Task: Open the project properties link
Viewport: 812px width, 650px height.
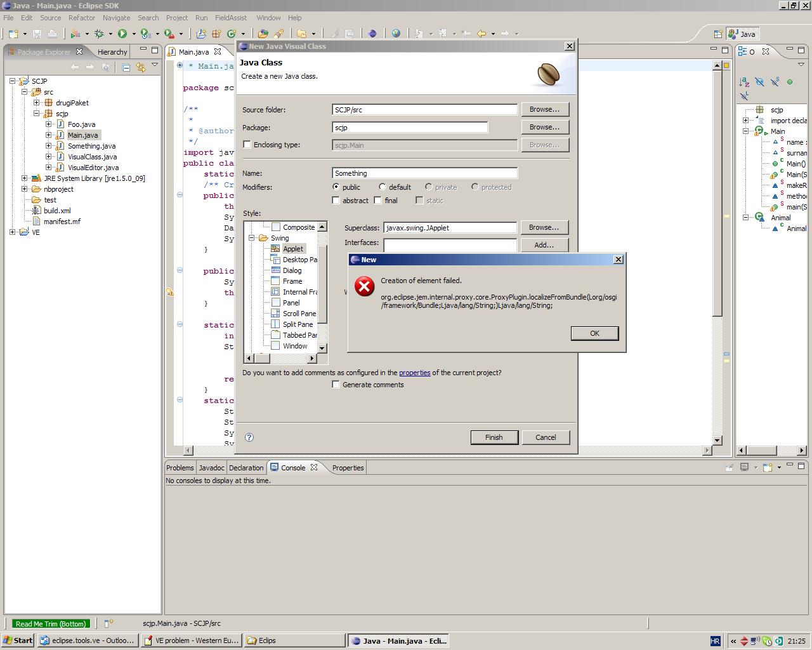Action: 415,373
